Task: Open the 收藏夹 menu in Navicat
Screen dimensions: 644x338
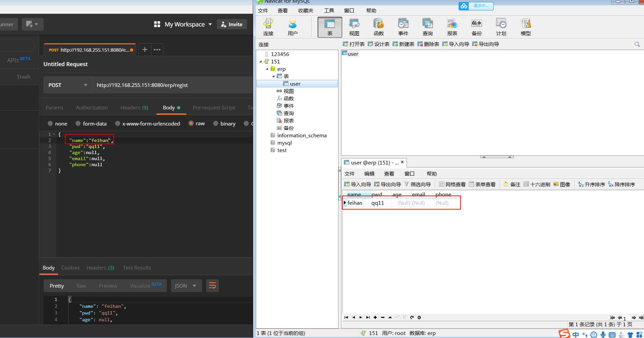Action: [x=306, y=10]
